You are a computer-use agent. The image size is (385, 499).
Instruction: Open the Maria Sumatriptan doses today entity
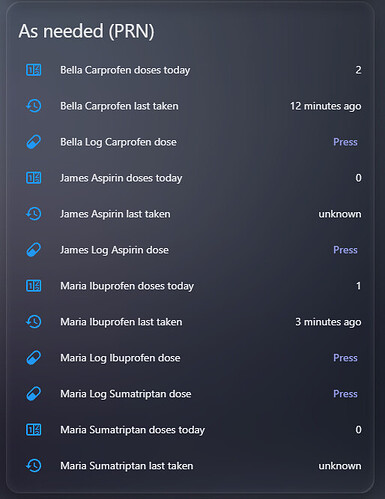point(132,430)
